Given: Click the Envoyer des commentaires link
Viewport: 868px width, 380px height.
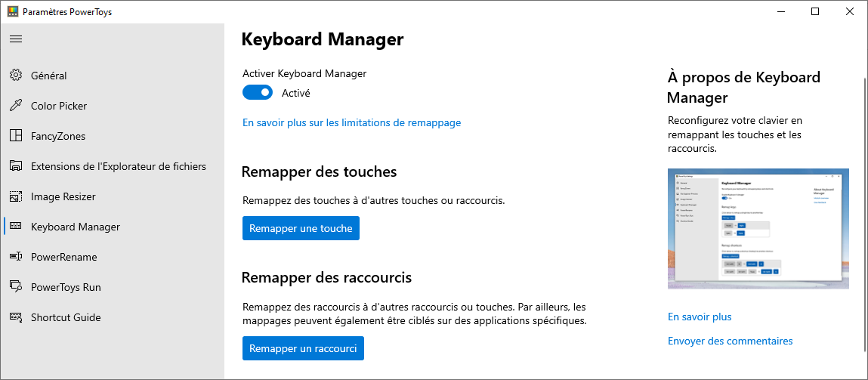Looking at the screenshot, I should 731,341.
